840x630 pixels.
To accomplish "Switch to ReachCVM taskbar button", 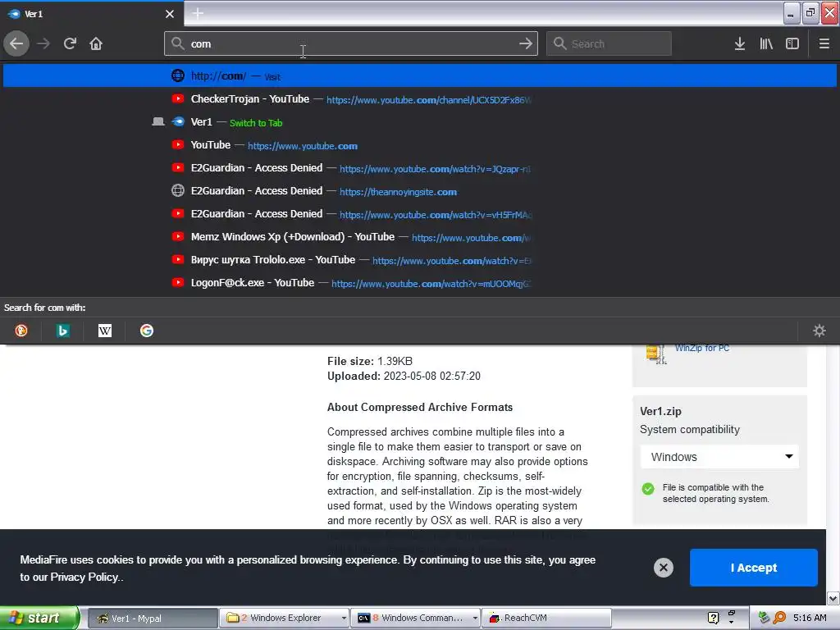I will click(x=546, y=619).
